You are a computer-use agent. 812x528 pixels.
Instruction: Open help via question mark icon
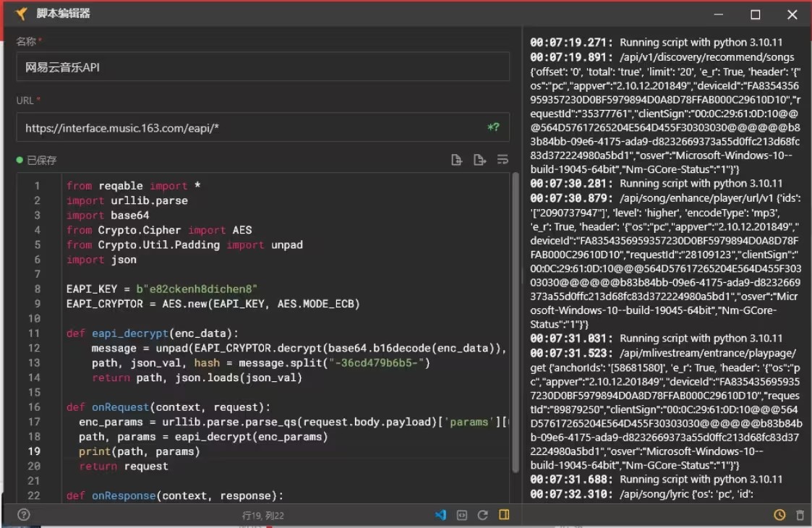24,515
